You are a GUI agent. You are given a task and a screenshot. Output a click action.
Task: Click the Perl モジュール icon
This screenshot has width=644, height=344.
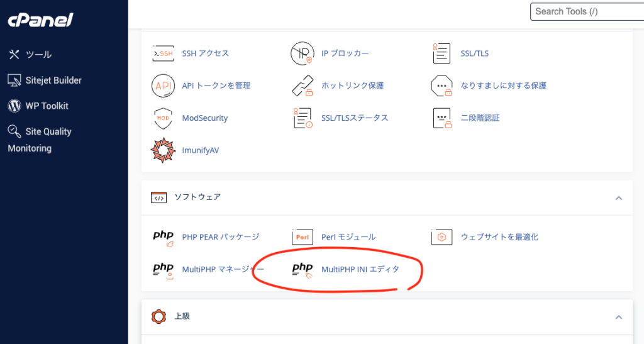[303, 237]
